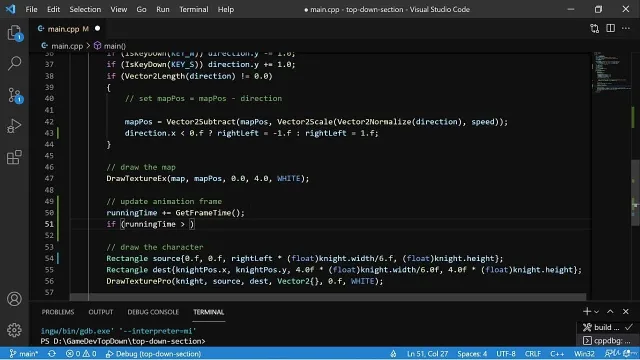Open the Extensions view icon
640x360 pixels.
pos(14,157)
